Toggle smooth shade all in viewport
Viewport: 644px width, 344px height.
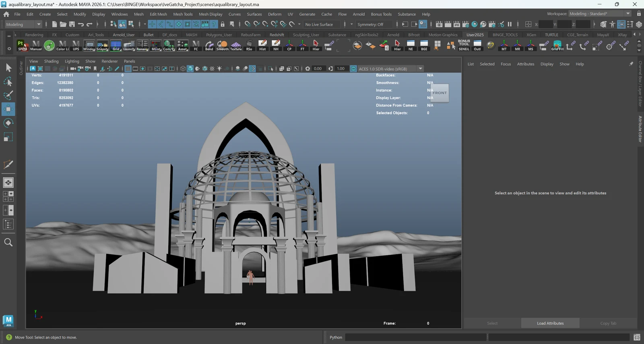point(190,69)
